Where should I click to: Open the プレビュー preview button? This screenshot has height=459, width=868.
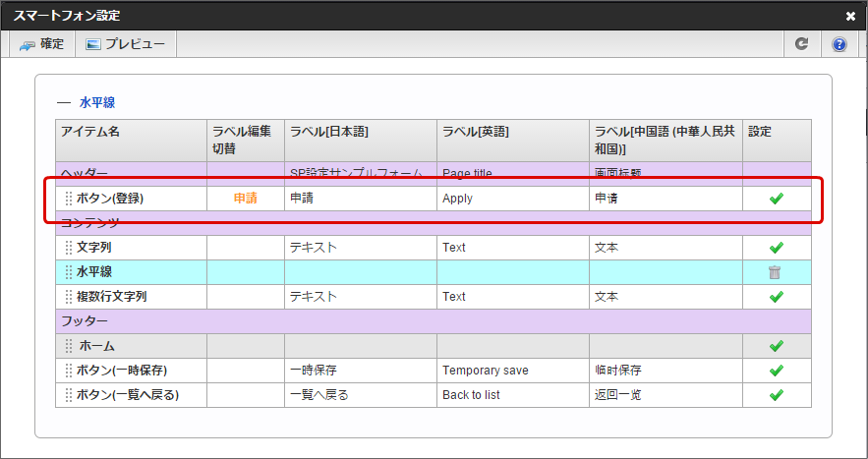pyautogui.click(x=125, y=44)
